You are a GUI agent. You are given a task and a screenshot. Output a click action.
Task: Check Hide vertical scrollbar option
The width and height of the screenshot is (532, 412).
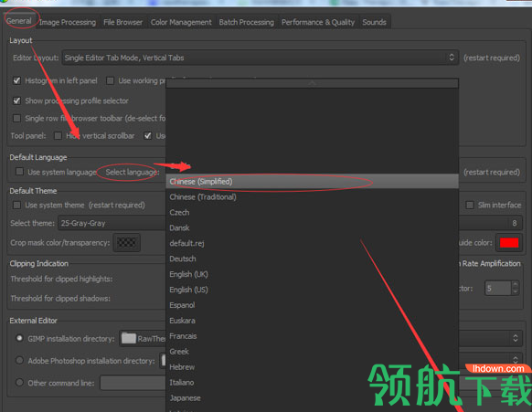(x=58, y=135)
